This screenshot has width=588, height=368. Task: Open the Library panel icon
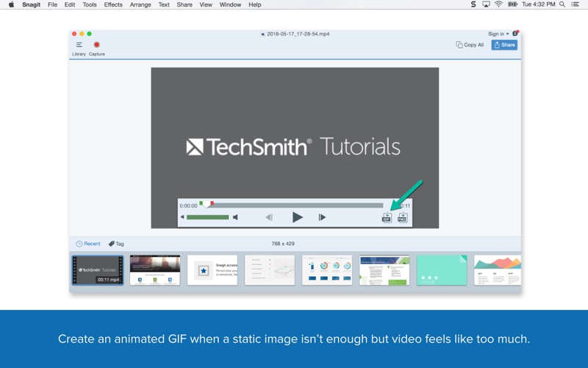pos(79,46)
